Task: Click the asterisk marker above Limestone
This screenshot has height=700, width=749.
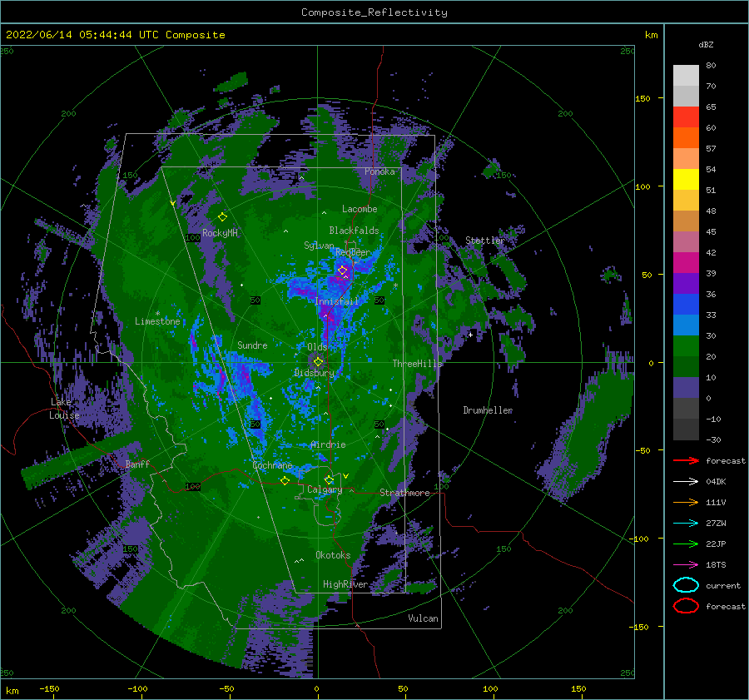Action: [157, 314]
